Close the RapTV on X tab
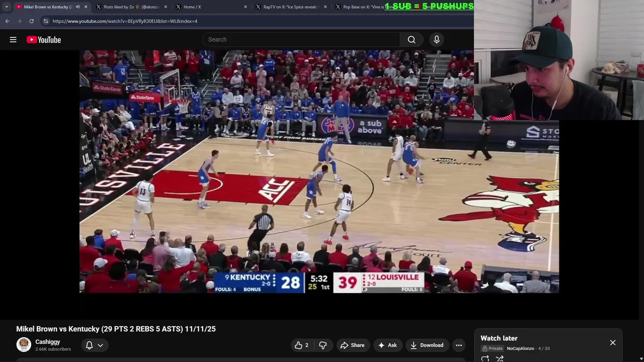The height and width of the screenshot is (362, 644). pyautogui.click(x=325, y=7)
